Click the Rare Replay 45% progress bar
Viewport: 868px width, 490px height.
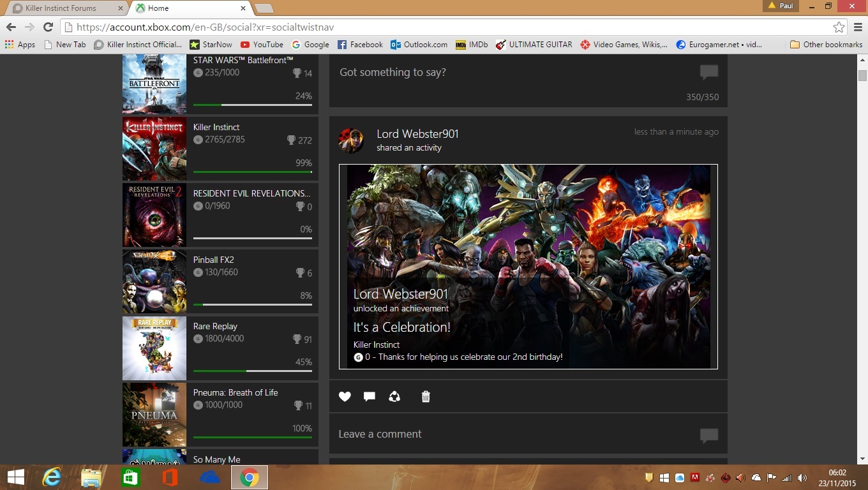coord(253,371)
